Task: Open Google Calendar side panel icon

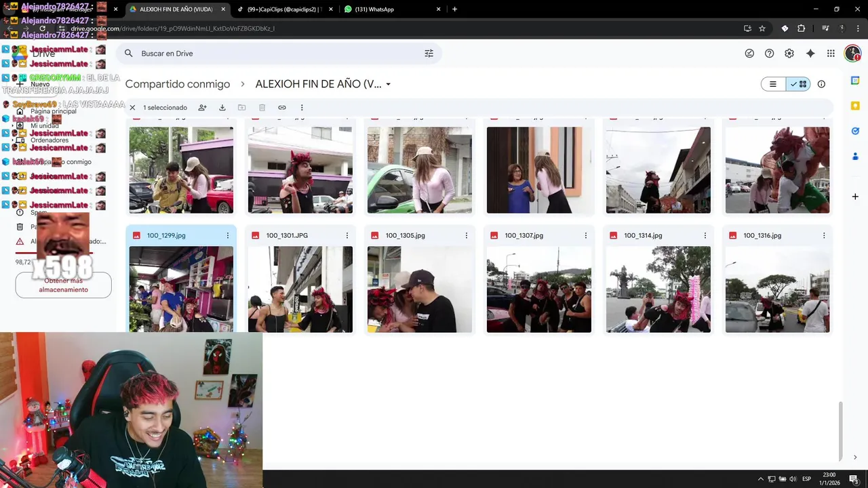Action: pyautogui.click(x=855, y=81)
